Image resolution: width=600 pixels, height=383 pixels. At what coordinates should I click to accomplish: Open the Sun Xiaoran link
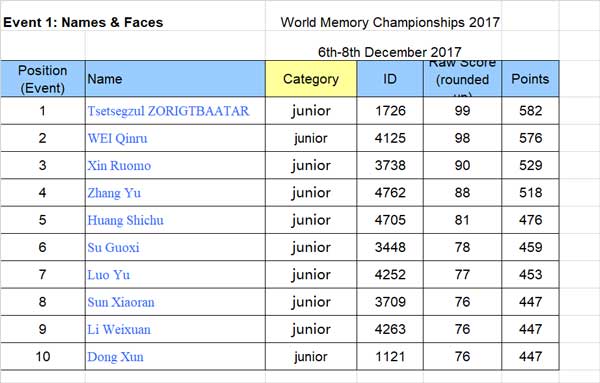[121, 302]
